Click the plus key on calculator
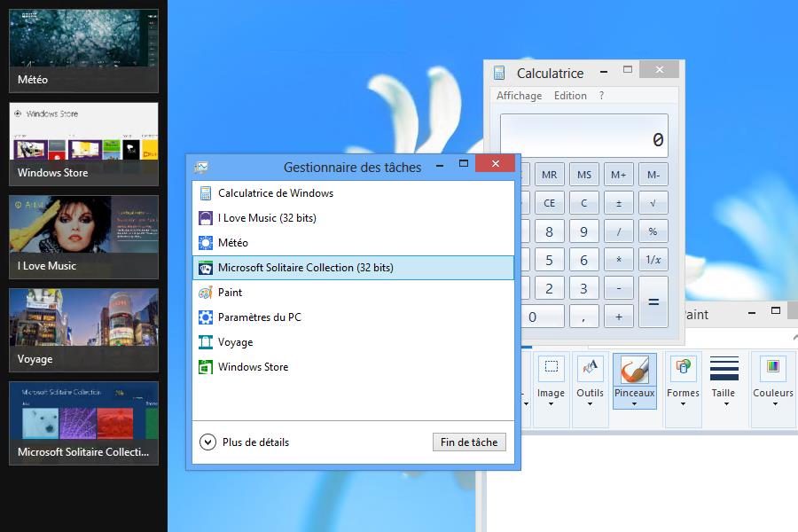 point(619,317)
